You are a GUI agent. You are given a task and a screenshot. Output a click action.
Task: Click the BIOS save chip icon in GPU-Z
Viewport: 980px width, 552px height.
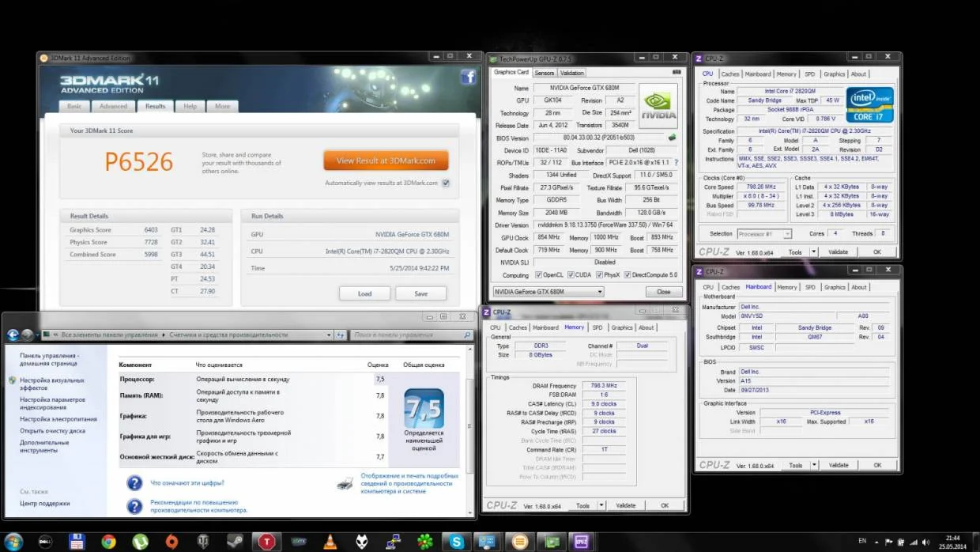tap(672, 138)
